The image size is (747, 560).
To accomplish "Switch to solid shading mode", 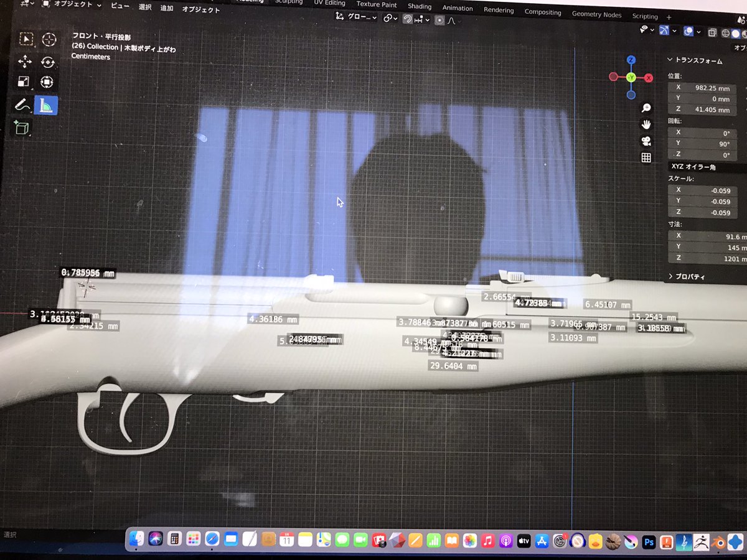I will point(737,34).
